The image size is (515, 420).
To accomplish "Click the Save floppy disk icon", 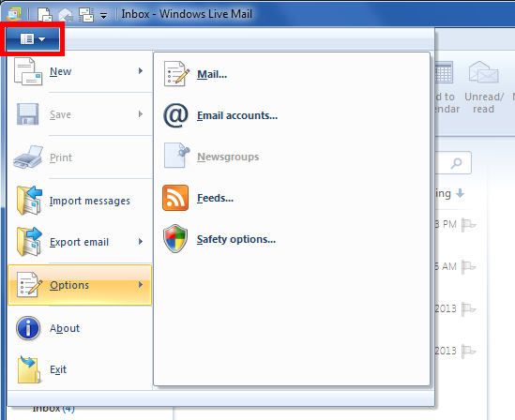I will pos(27,114).
